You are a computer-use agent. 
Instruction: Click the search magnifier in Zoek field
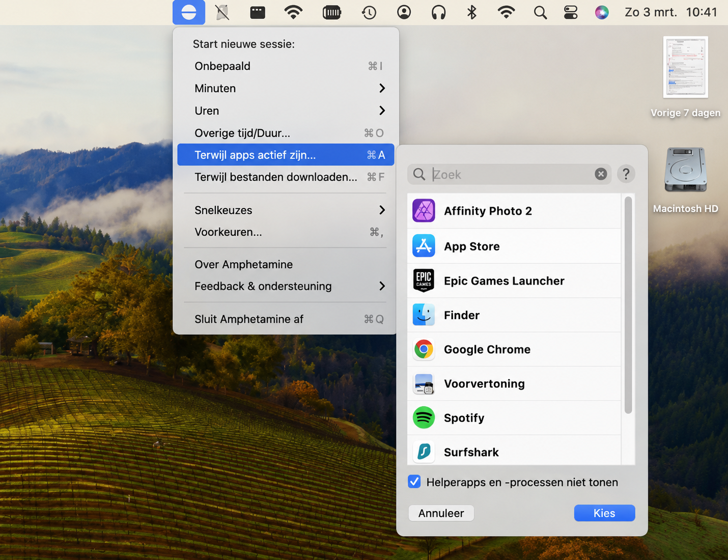pyautogui.click(x=419, y=174)
